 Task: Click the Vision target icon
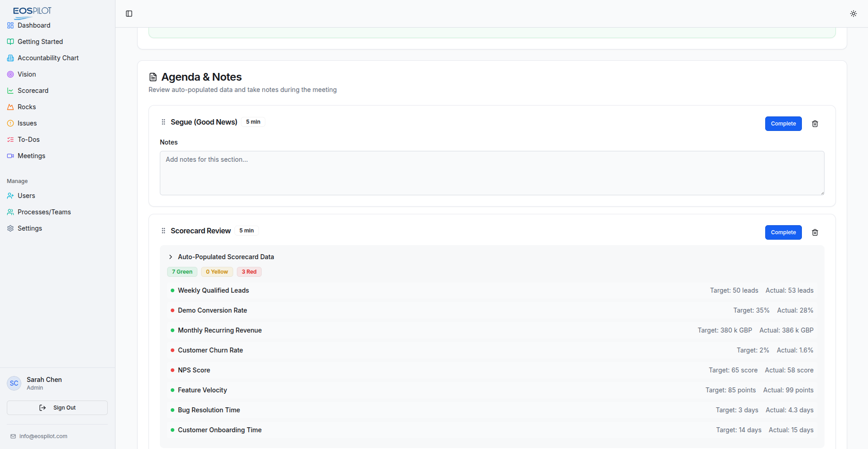coord(10,74)
